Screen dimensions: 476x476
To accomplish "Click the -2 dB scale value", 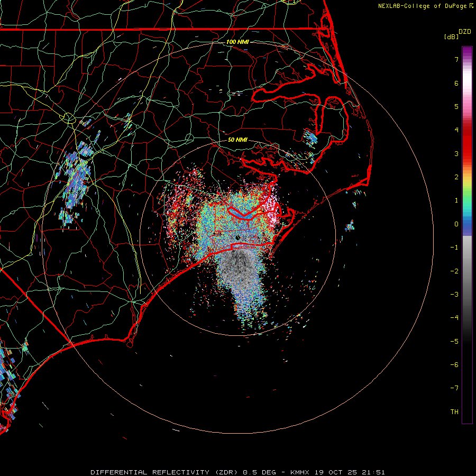I will (x=454, y=271).
